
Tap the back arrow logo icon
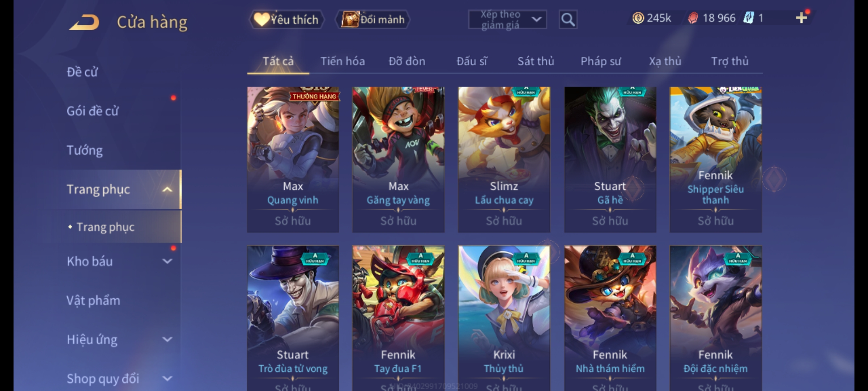tap(84, 22)
